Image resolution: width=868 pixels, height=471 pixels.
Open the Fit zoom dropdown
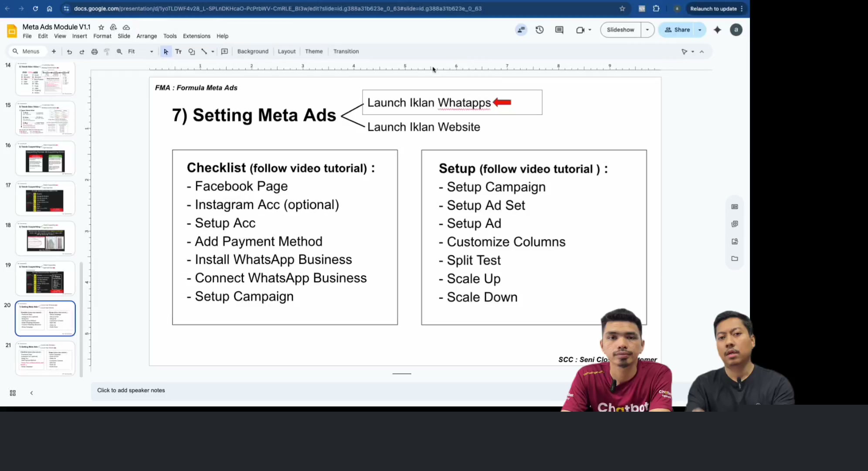click(141, 51)
